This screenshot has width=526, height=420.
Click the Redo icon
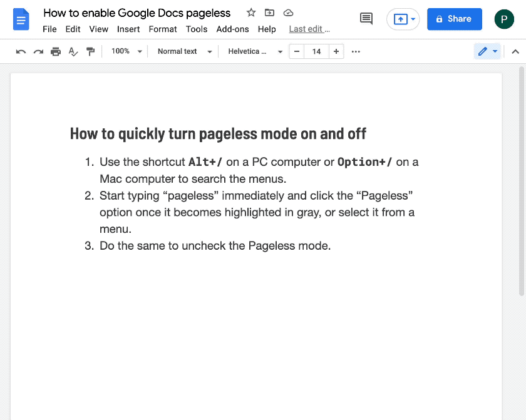coord(38,51)
